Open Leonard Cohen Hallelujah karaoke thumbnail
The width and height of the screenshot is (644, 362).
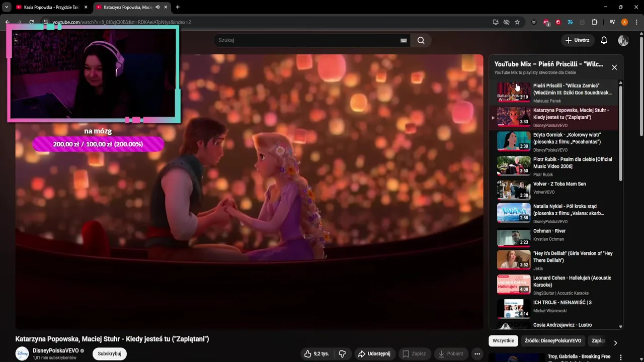514,284
